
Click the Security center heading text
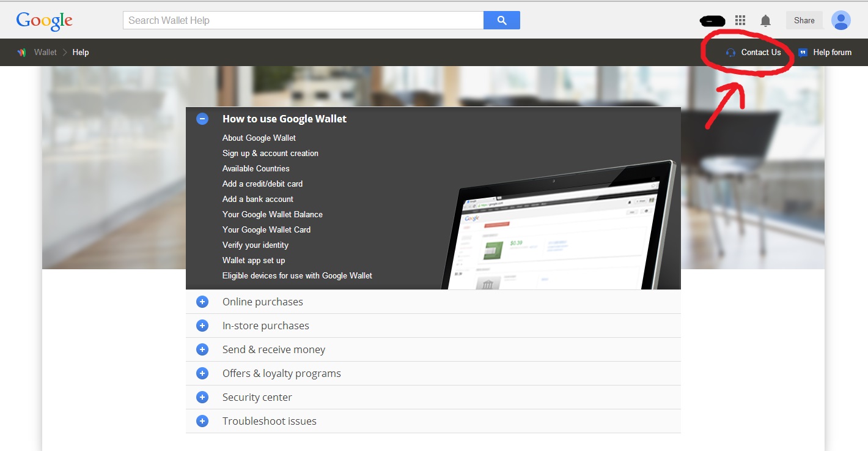257,397
